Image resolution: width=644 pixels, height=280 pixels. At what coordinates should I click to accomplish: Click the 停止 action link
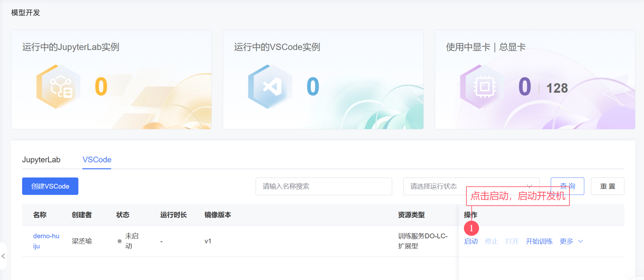[491, 241]
